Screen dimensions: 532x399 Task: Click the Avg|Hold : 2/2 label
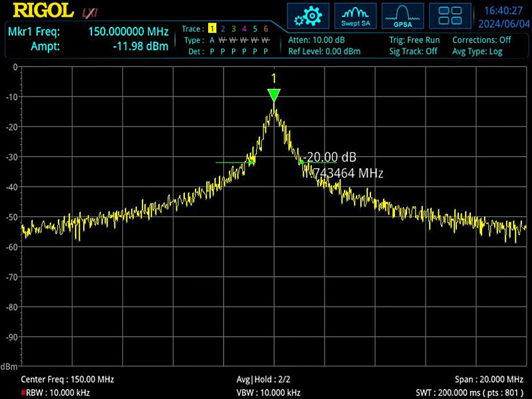(x=263, y=379)
